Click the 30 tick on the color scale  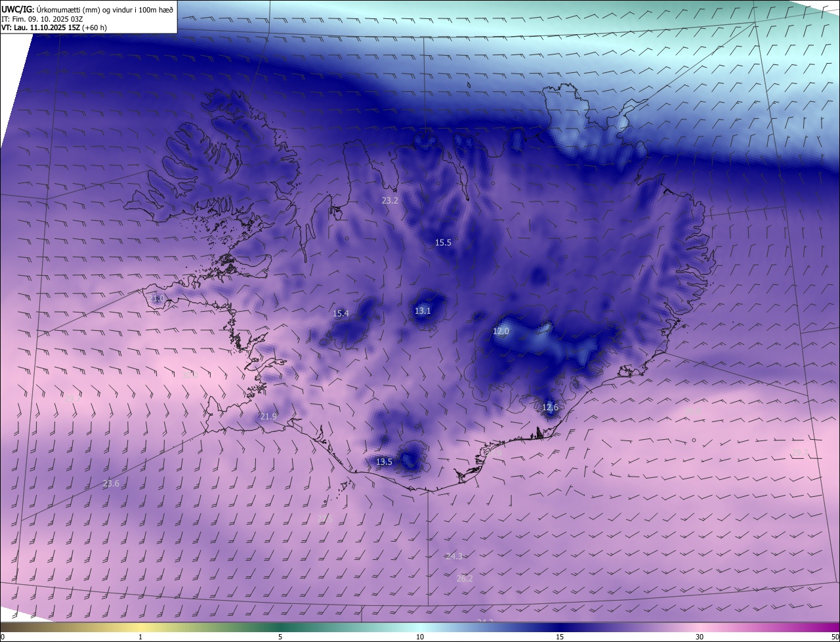pyautogui.click(x=700, y=637)
